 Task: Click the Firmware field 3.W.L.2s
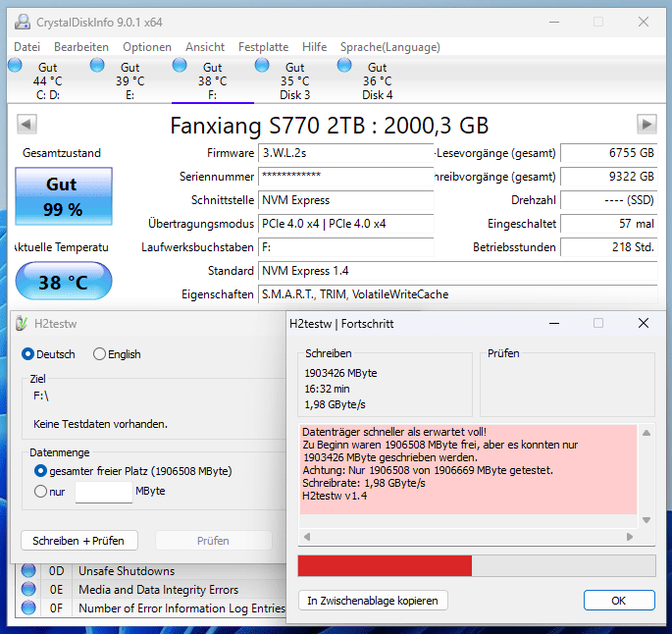tap(346, 153)
